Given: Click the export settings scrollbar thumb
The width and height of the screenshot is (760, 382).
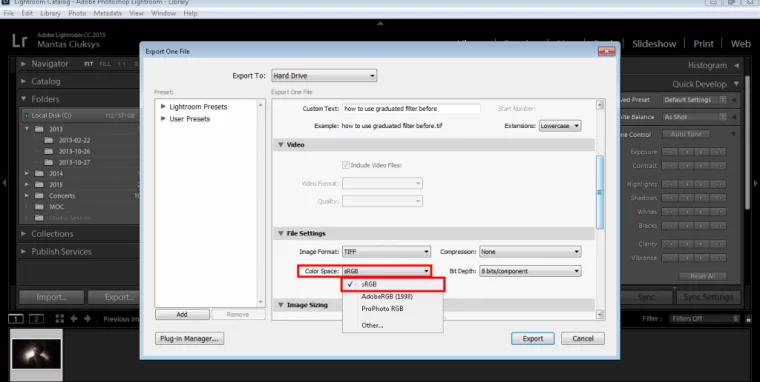Looking at the screenshot, I should pos(600,192).
